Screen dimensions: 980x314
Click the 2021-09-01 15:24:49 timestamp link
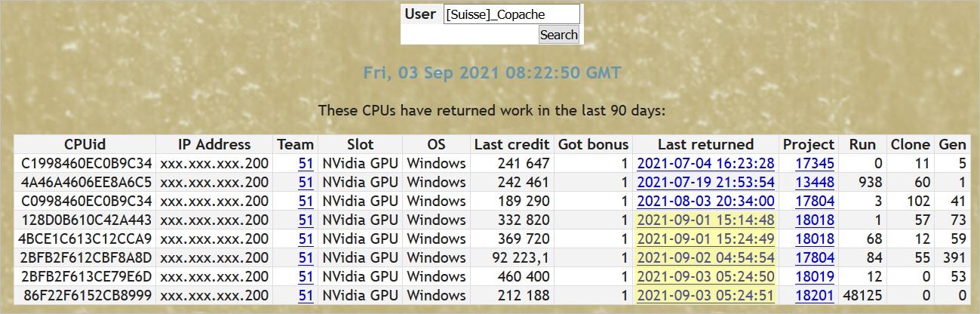(705, 239)
